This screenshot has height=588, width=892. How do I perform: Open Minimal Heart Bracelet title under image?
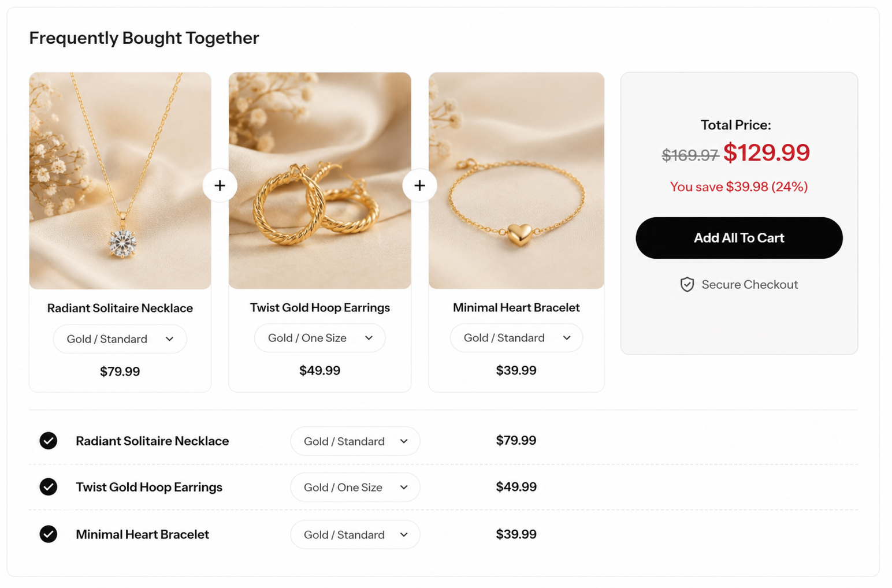(516, 307)
